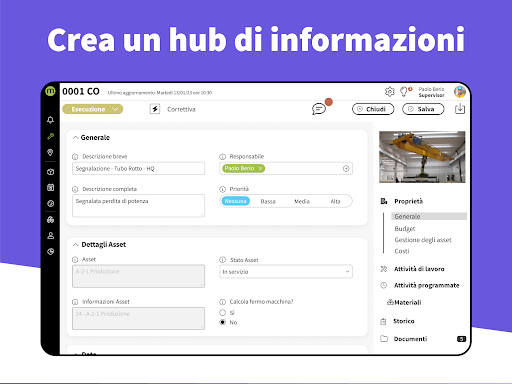Screen dimensions: 512x384
Task: Set priority to Media
Action: pos(302,201)
